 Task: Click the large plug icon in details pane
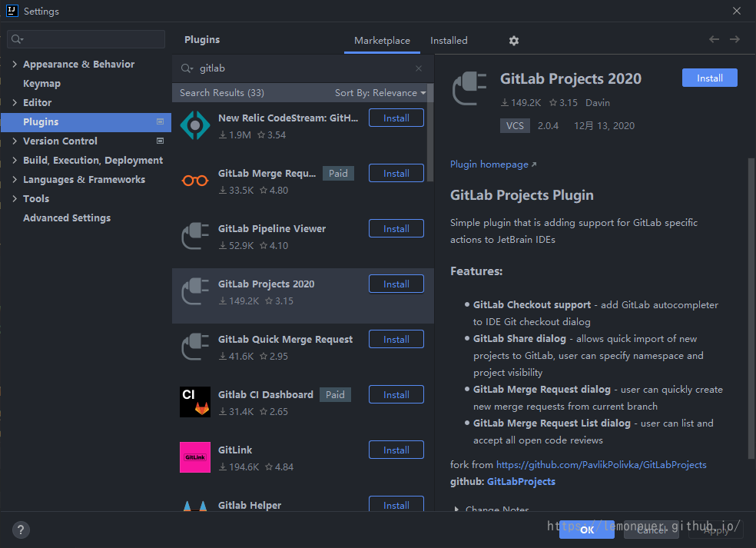coord(469,88)
